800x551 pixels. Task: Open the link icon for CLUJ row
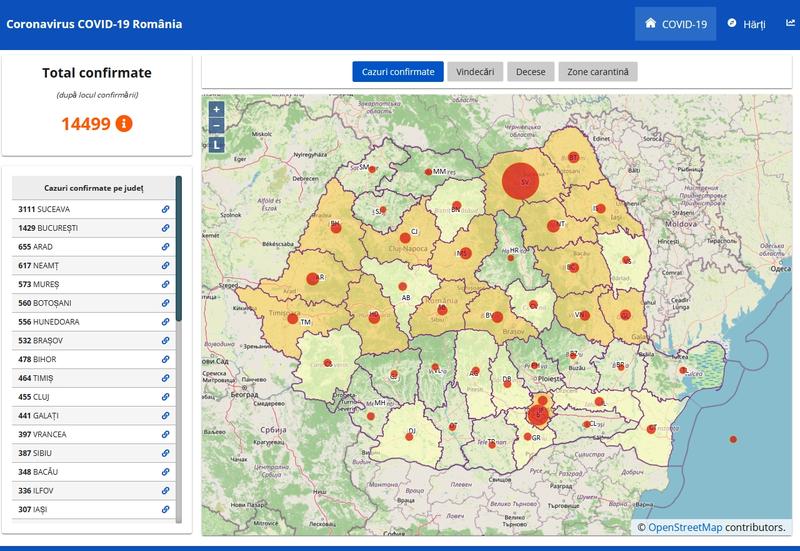(x=165, y=397)
